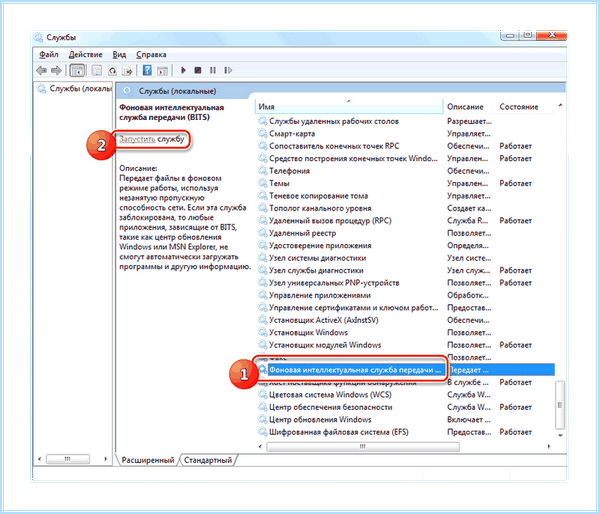Open the Действие menu
This screenshot has width=600, height=514.
pos(85,54)
